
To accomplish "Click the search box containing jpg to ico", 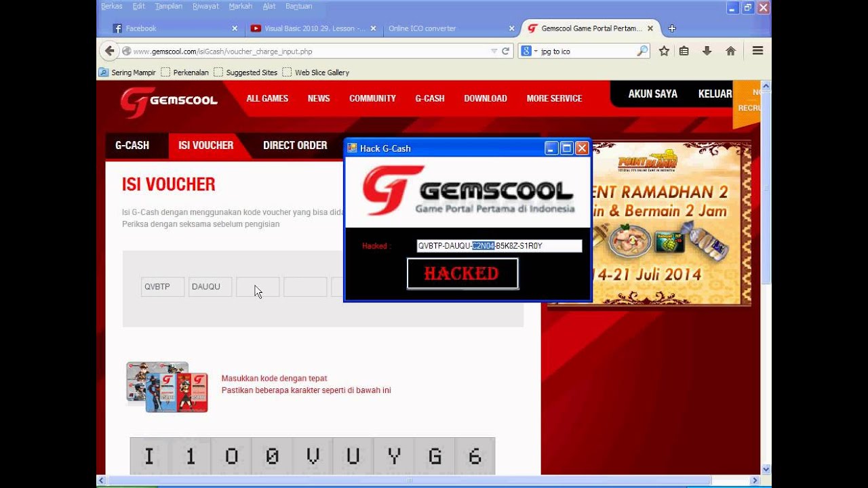I will coord(583,51).
